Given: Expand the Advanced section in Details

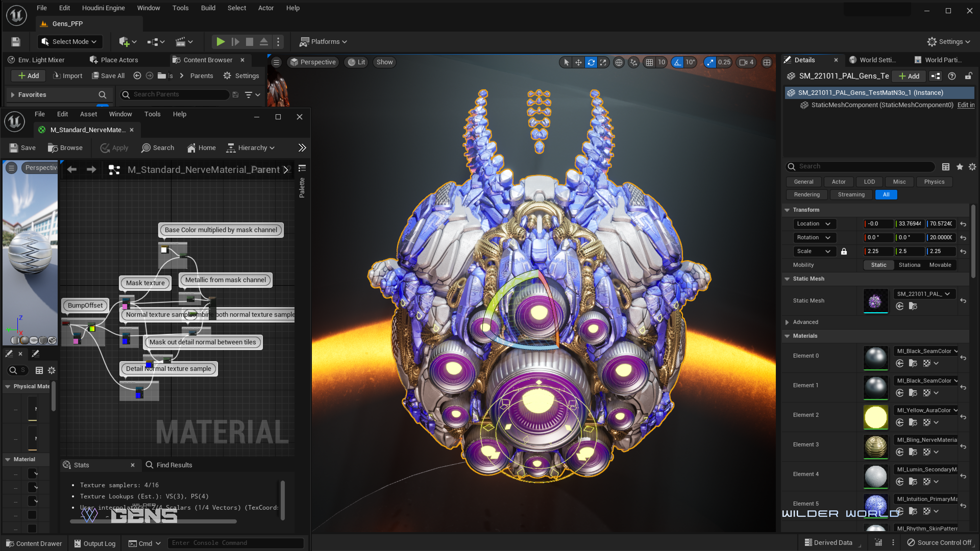Looking at the screenshot, I should click(787, 322).
